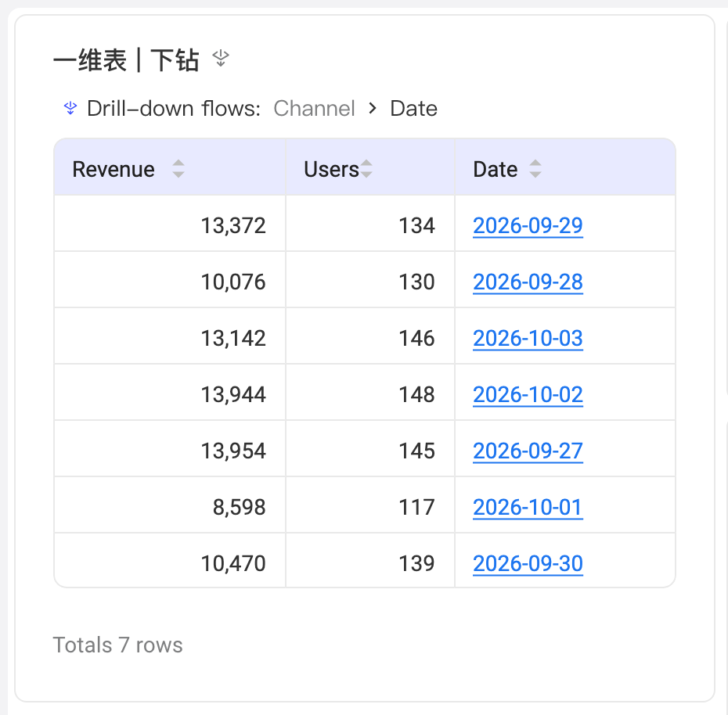Open the 2026-10-02 date link
This screenshot has height=715, width=728.
pyautogui.click(x=528, y=395)
